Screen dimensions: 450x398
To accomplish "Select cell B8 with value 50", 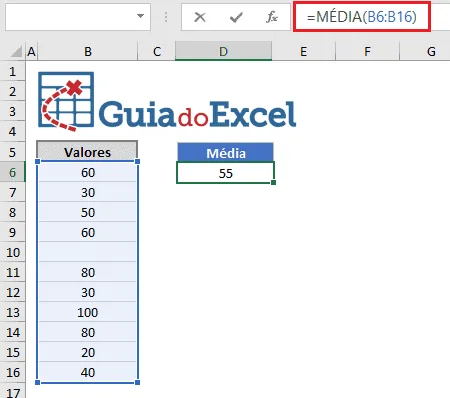I will (88, 212).
